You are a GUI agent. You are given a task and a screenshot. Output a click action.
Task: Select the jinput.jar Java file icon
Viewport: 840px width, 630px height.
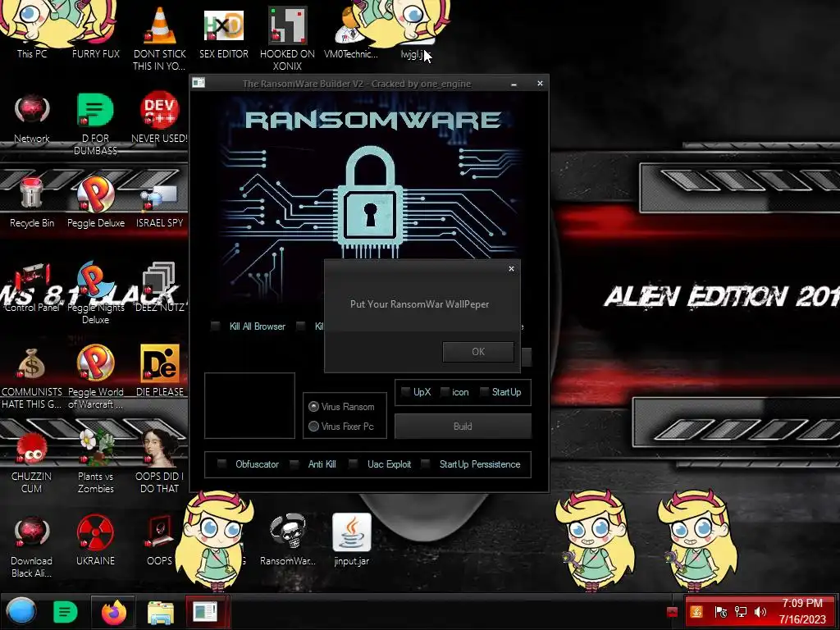[x=351, y=540]
